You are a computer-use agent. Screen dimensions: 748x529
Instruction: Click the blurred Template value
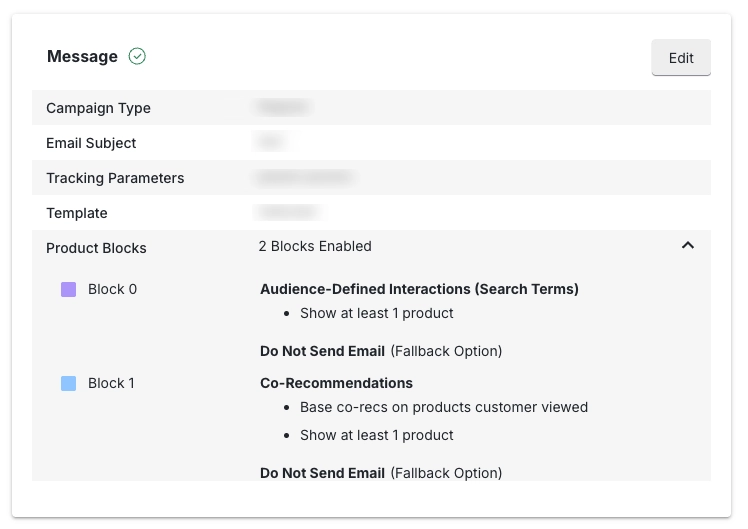(287, 212)
